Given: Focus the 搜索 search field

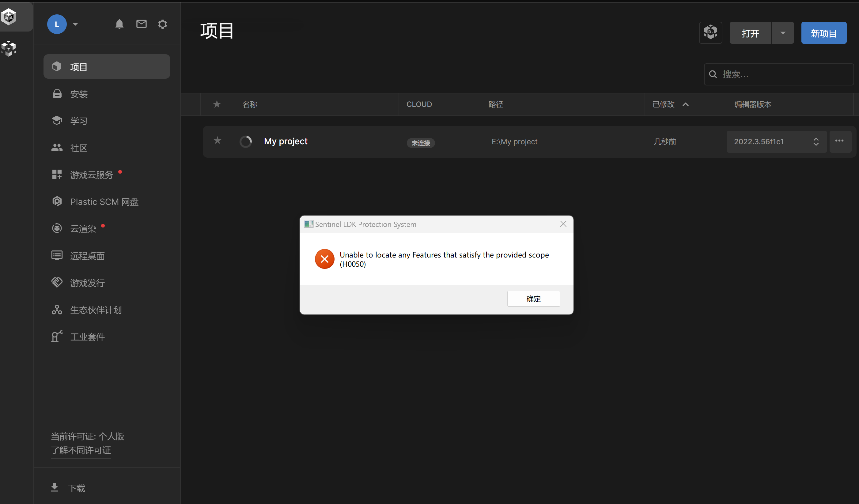Looking at the screenshot, I should 778,74.
